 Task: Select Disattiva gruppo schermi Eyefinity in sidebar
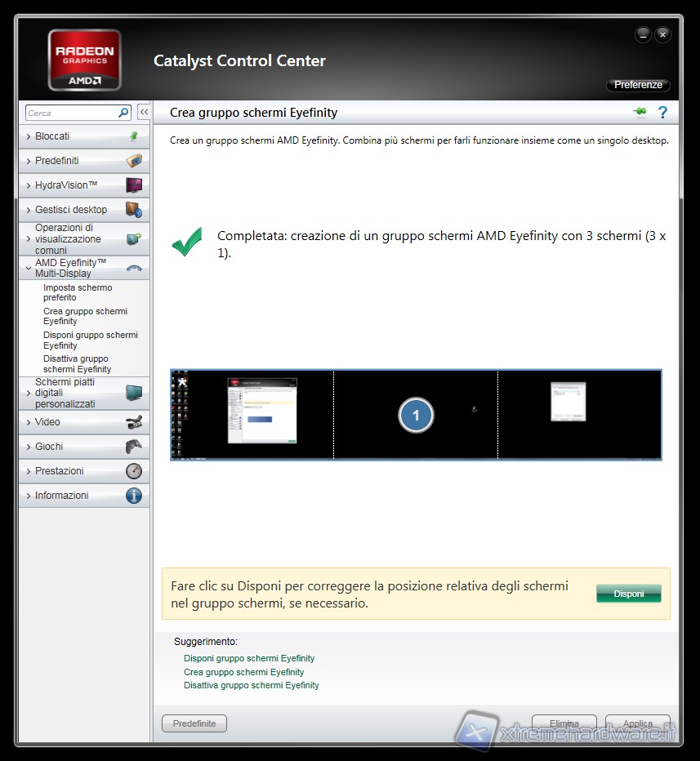coord(77,364)
